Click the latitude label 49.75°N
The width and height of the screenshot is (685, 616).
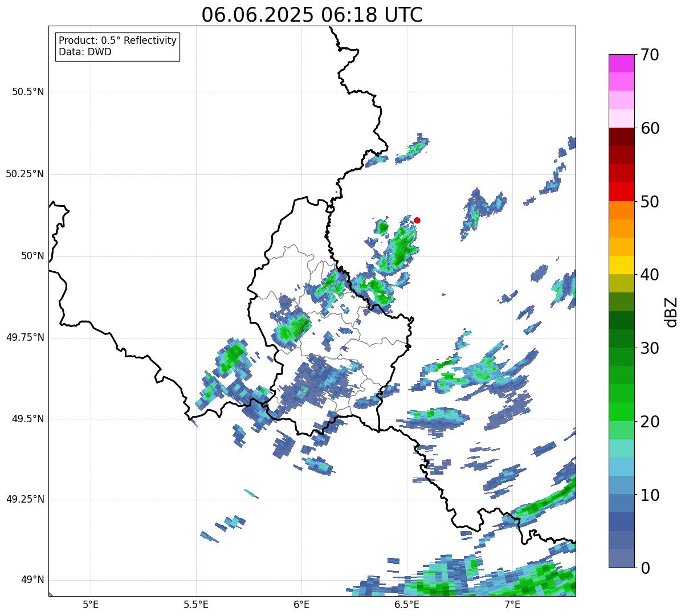(x=25, y=337)
